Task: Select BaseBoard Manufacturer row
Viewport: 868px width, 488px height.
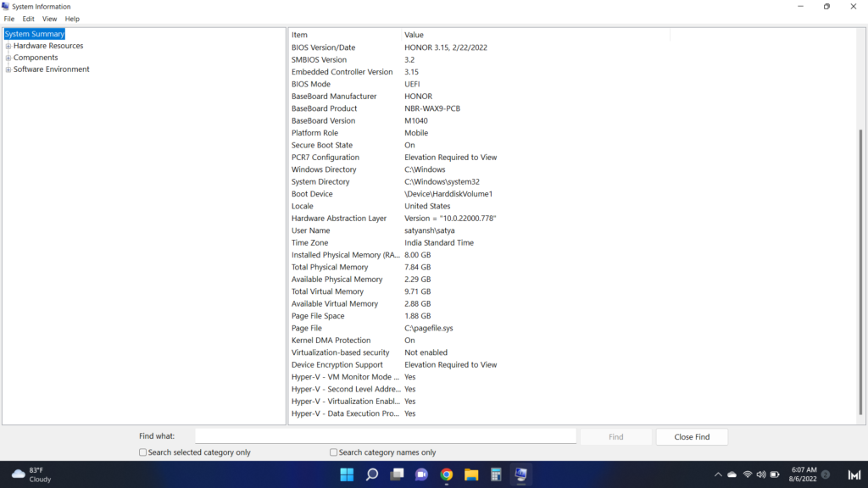Action: coord(480,97)
